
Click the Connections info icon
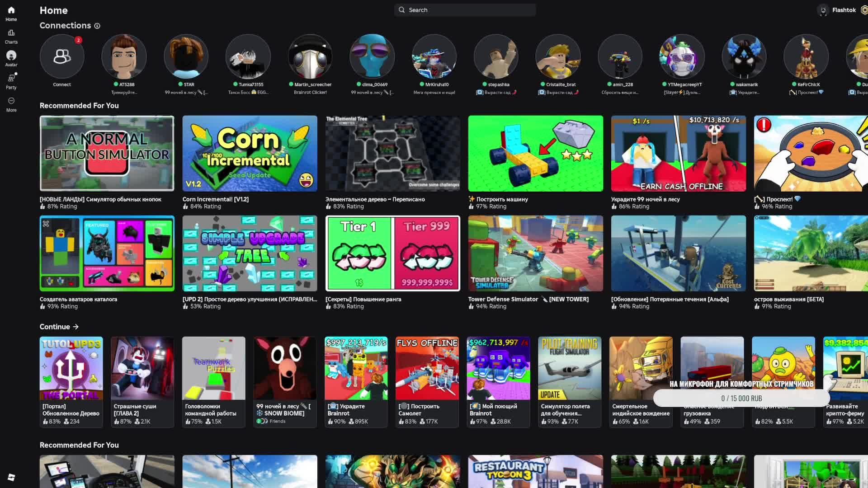coord(97,26)
